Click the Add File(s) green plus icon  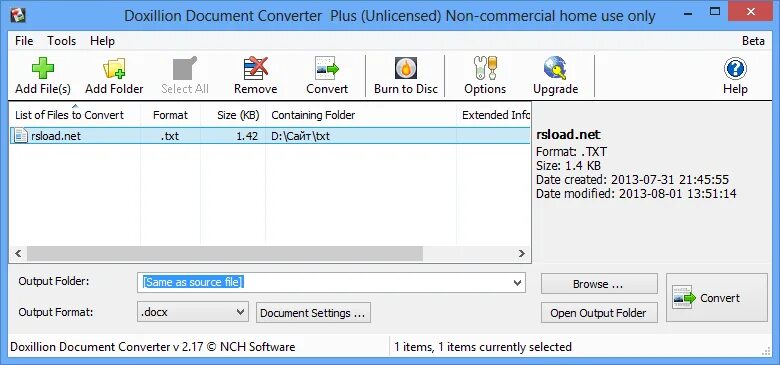pyautogui.click(x=43, y=68)
